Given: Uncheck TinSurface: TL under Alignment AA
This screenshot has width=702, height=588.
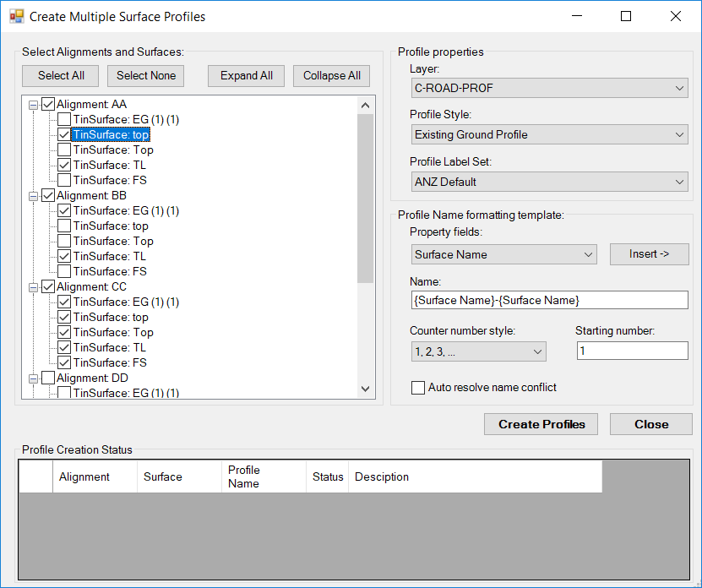Looking at the screenshot, I should coord(64,165).
